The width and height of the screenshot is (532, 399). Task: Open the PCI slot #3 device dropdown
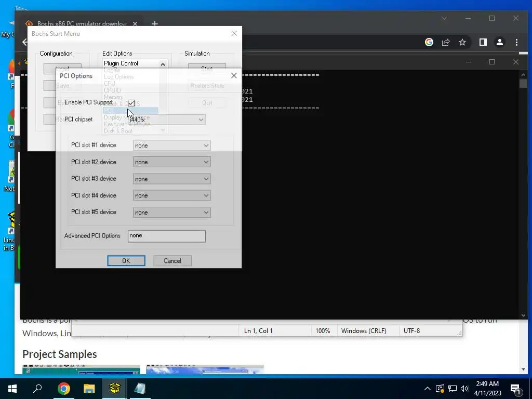tap(171, 179)
